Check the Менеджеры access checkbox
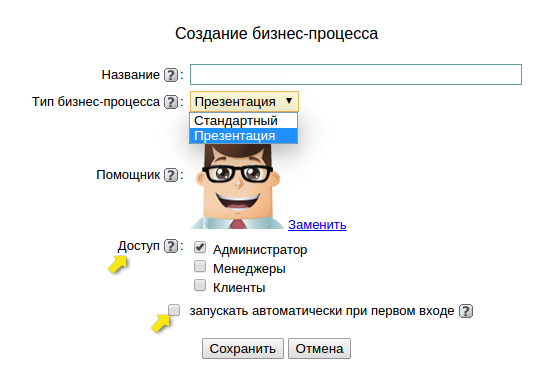 pos(200,266)
